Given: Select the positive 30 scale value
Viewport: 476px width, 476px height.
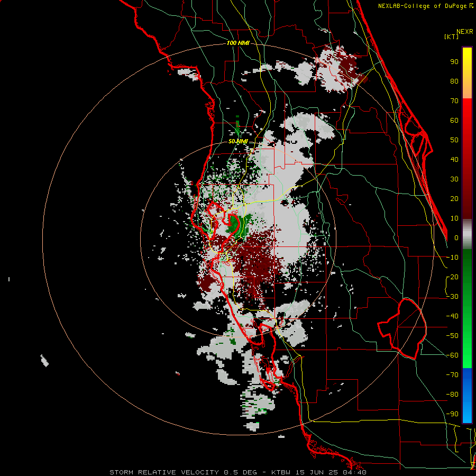Looking at the screenshot, I should point(454,179).
